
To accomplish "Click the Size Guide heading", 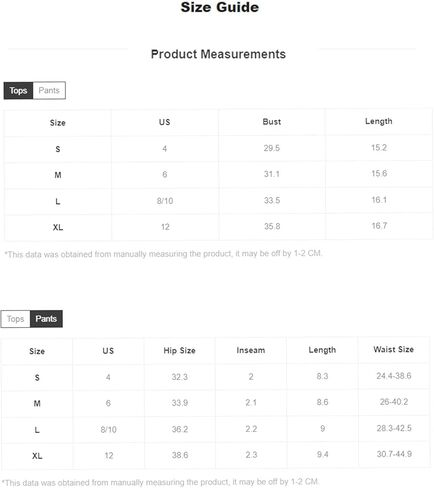I will pyautogui.click(x=220, y=7).
